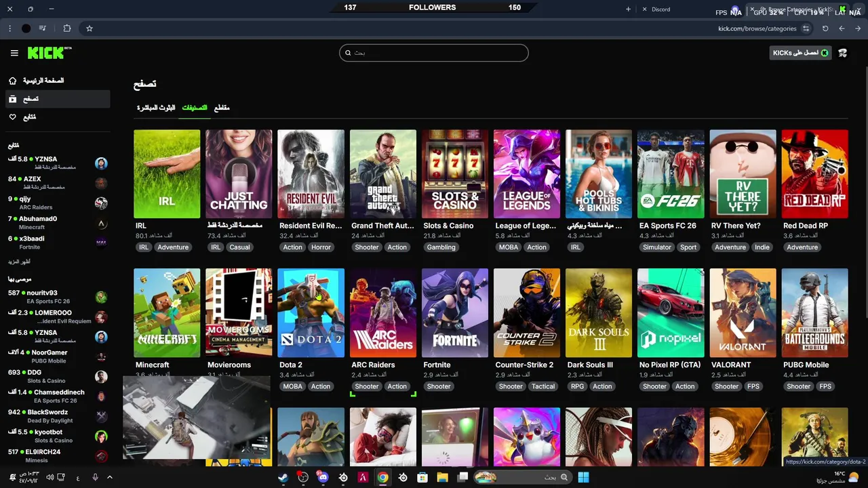Open qljy channel in the sidebar
The height and width of the screenshot is (488, 868).
(x=58, y=203)
